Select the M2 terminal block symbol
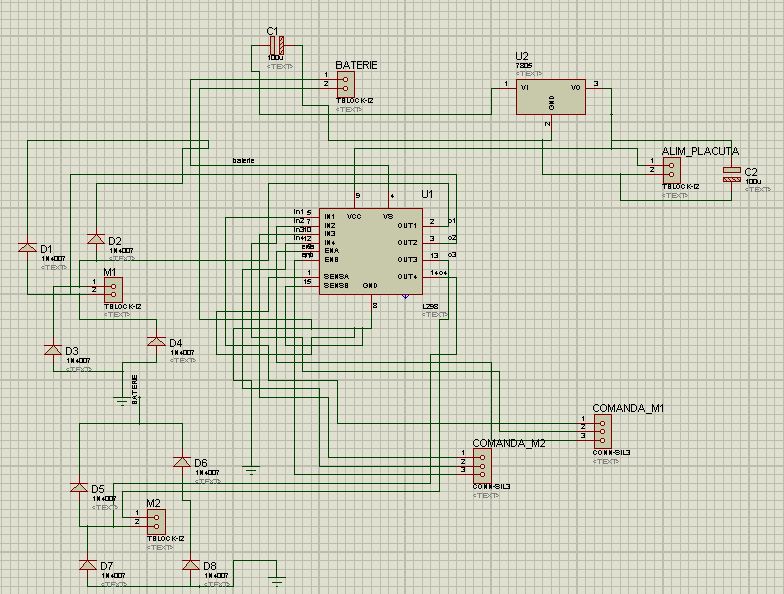Viewport: 784px width, 594px height. 156,522
